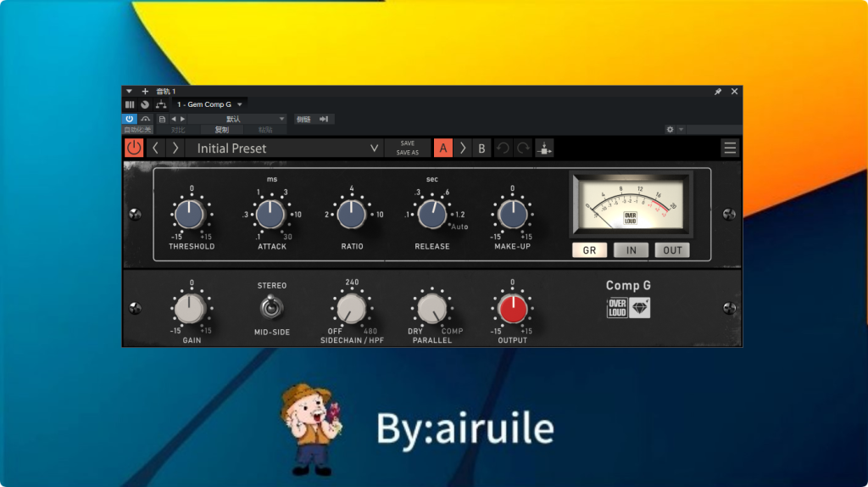Open the hamburger menu of Comp G
The height and width of the screenshot is (487, 868).
[x=730, y=148]
